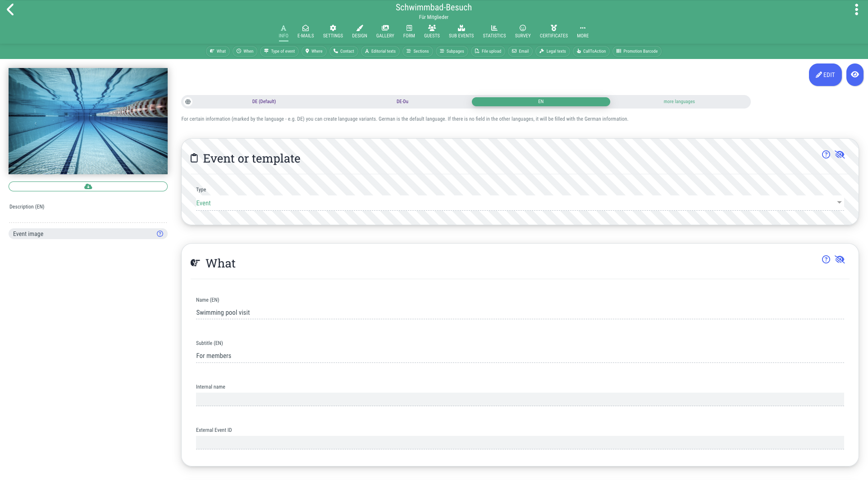Expand the MORE menu

pyautogui.click(x=582, y=31)
